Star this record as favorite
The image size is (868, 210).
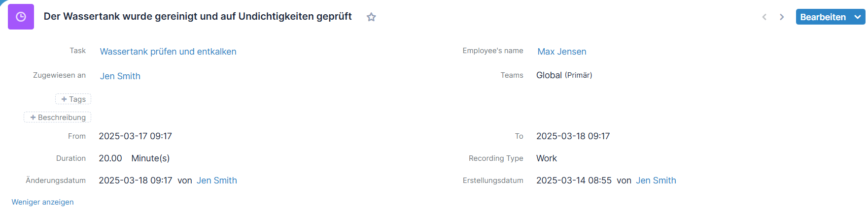pos(371,17)
